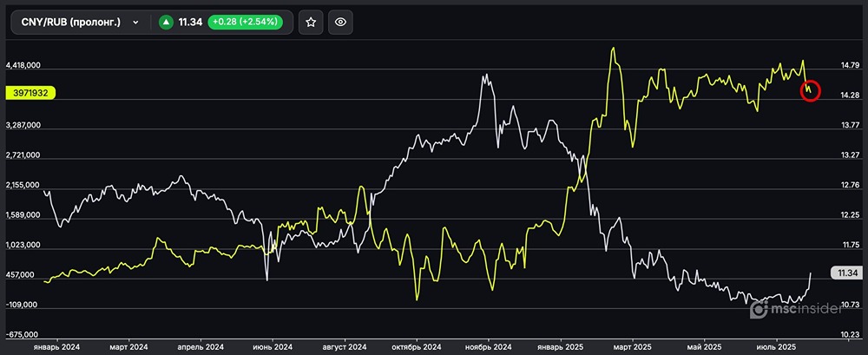Add CNY/RUB to favorites with star icon

coord(312,23)
